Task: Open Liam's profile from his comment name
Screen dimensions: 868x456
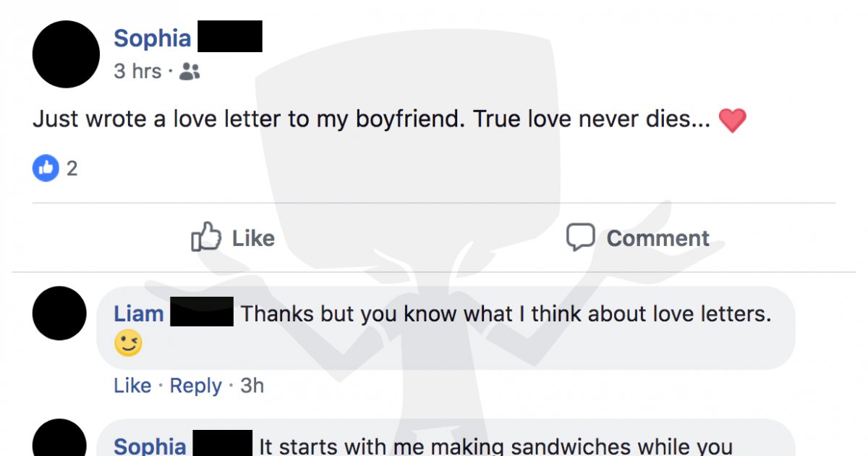Action: tap(138, 313)
